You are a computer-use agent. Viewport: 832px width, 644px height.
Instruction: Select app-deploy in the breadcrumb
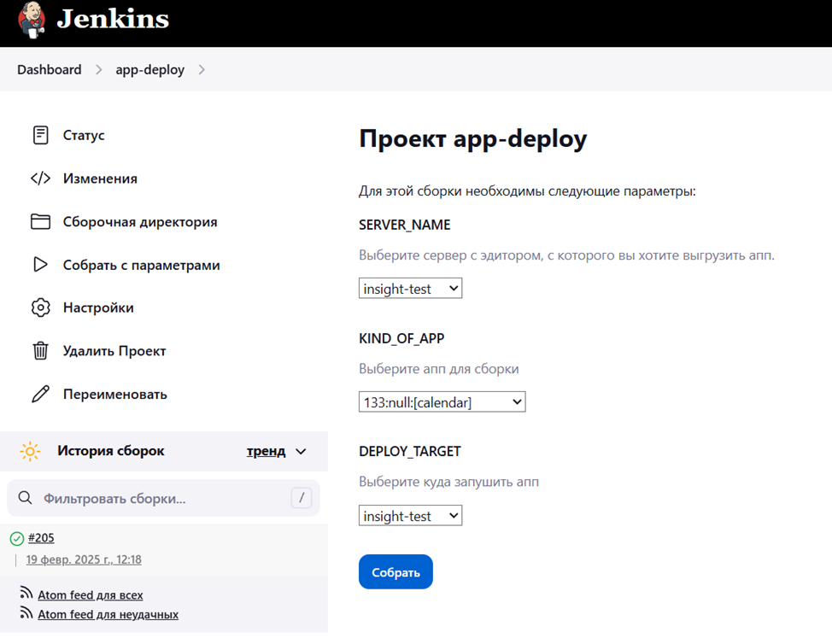coord(149,70)
